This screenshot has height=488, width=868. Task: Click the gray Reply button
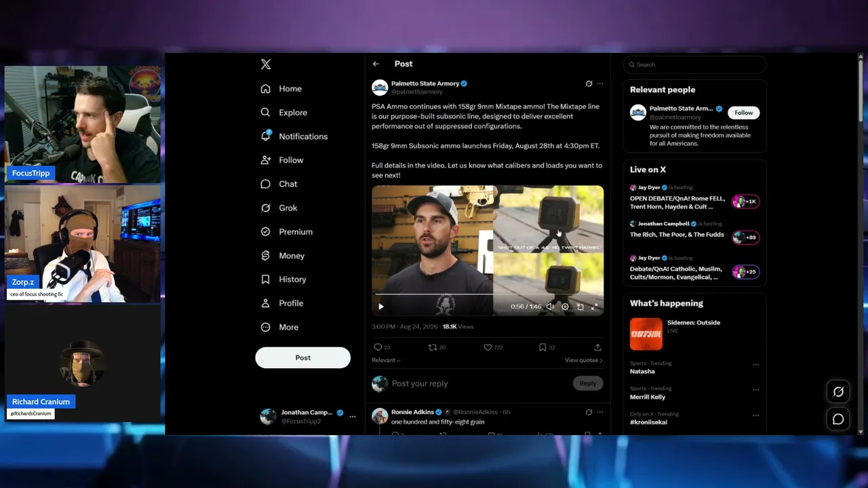[588, 384]
